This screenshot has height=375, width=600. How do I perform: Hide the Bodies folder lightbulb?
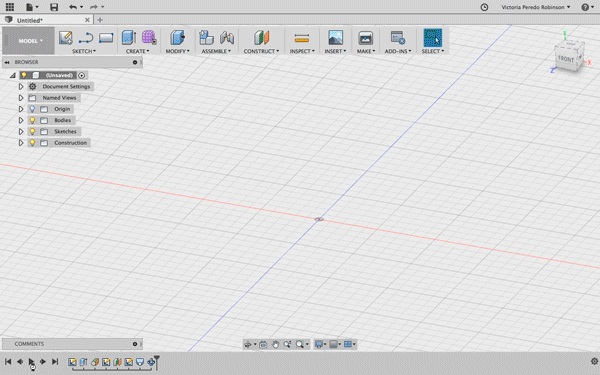(x=33, y=120)
